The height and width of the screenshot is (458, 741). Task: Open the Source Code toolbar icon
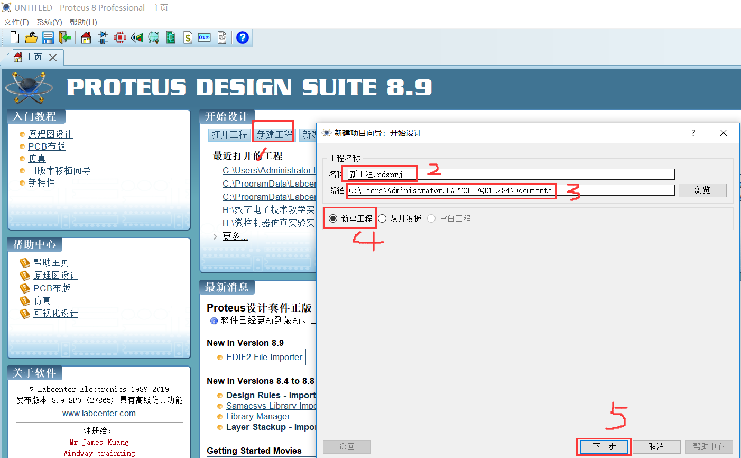(204, 37)
